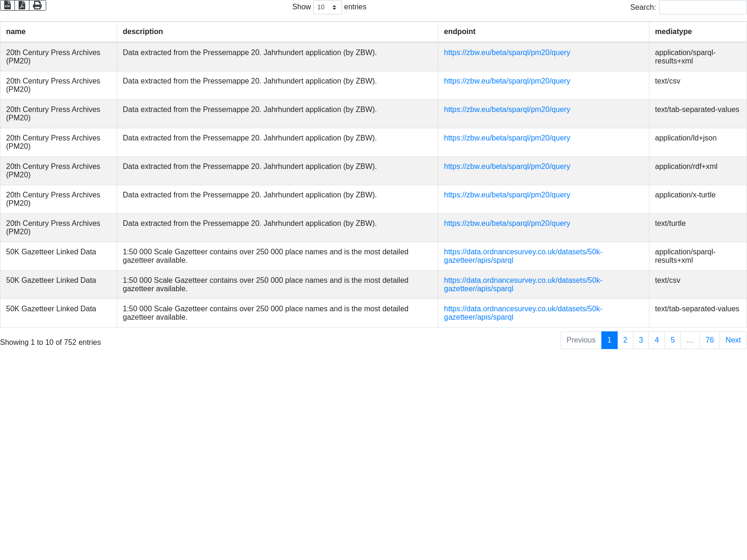Go to page 2 of results
747x560 pixels.
625,340
